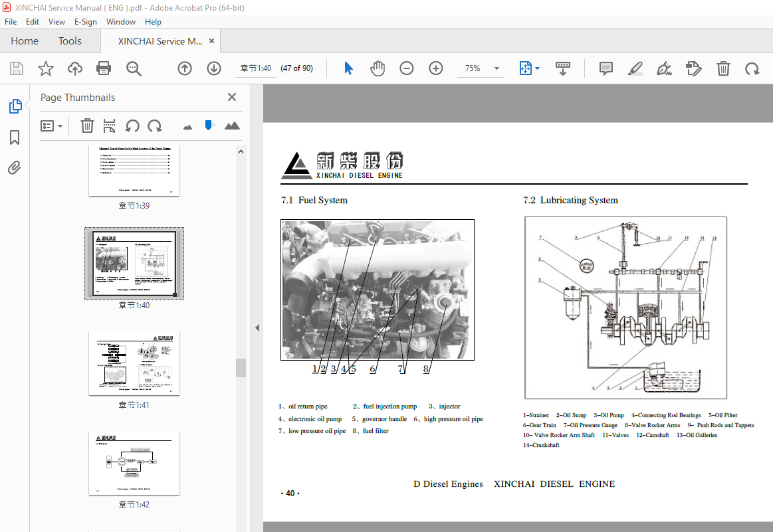The image size is (773, 532).
Task: Click page number field 章节1:40
Action: coord(255,68)
